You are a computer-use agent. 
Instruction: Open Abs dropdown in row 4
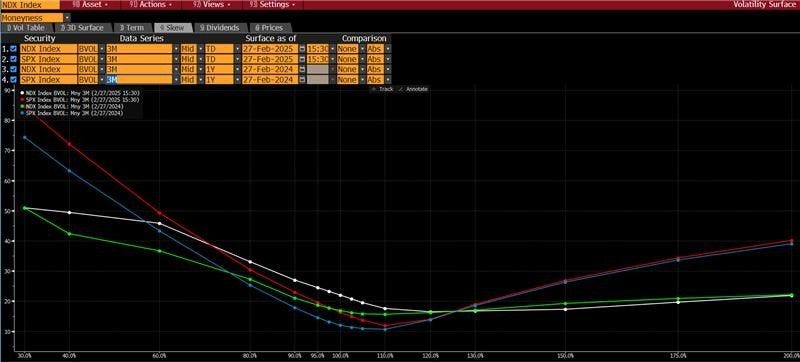click(388, 80)
